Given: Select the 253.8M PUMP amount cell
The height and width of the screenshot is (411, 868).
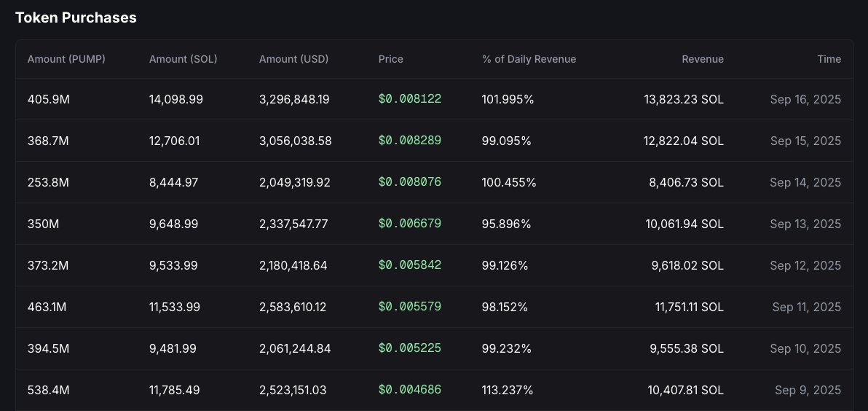Looking at the screenshot, I should tap(48, 183).
